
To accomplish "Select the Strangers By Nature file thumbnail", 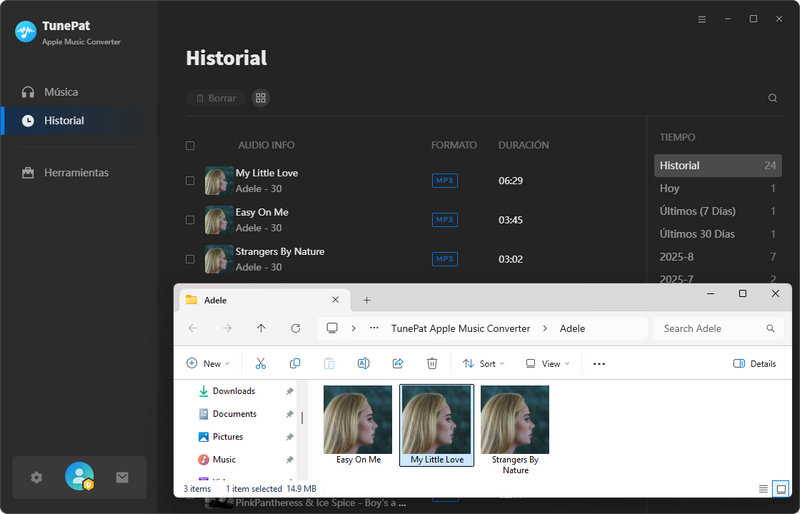I will 514,420.
